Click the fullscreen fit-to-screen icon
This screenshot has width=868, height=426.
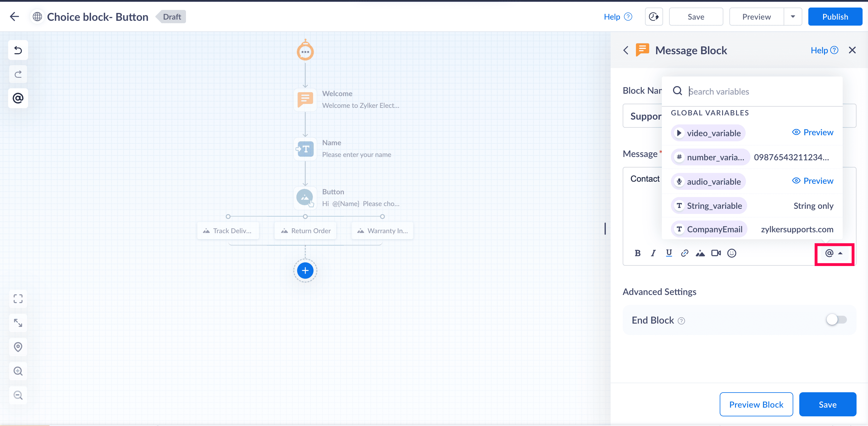pyautogui.click(x=18, y=299)
